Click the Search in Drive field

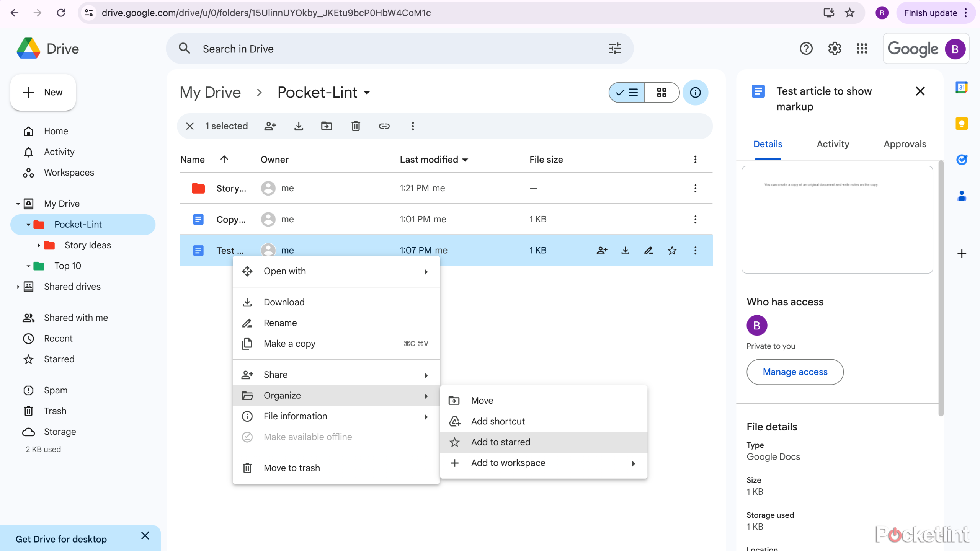[x=400, y=49]
